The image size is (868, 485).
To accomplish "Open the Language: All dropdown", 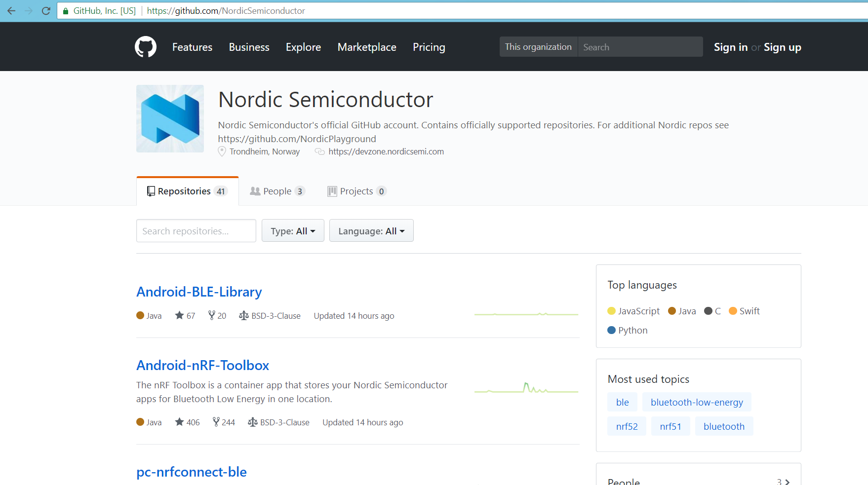I will (x=371, y=230).
